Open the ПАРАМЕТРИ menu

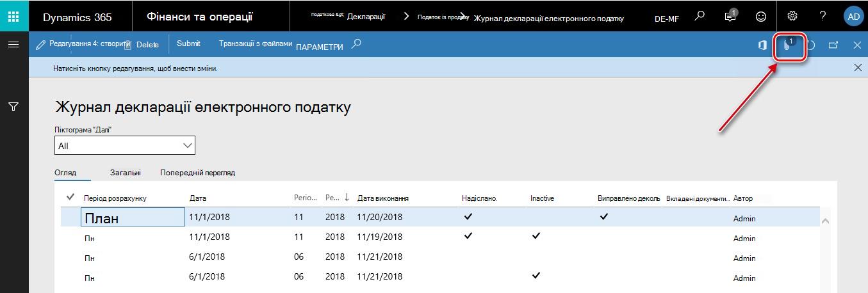click(319, 47)
